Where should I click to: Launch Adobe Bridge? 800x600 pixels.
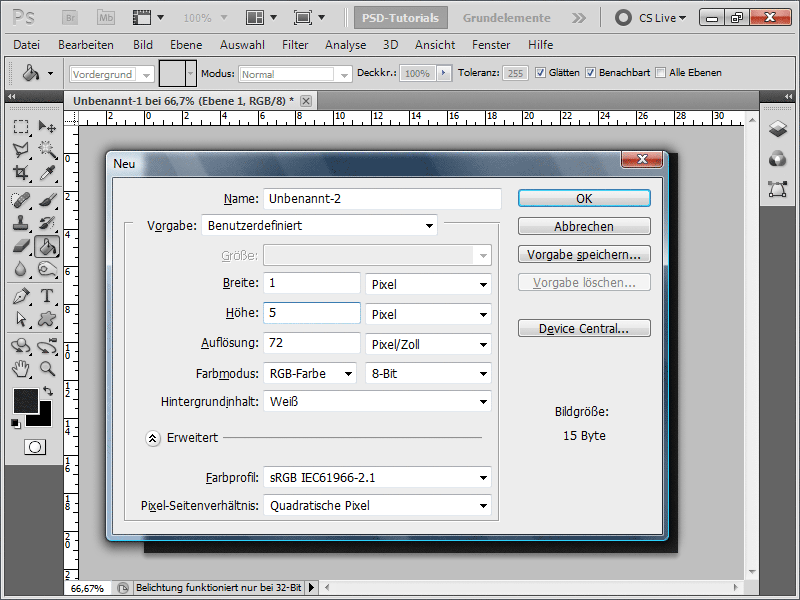(x=70, y=18)
